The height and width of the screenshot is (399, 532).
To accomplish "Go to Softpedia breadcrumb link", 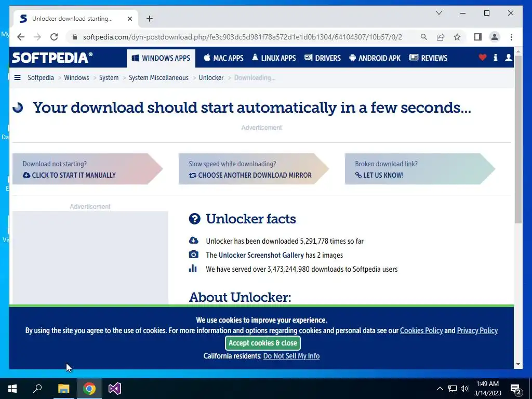I will coord(41,78).
